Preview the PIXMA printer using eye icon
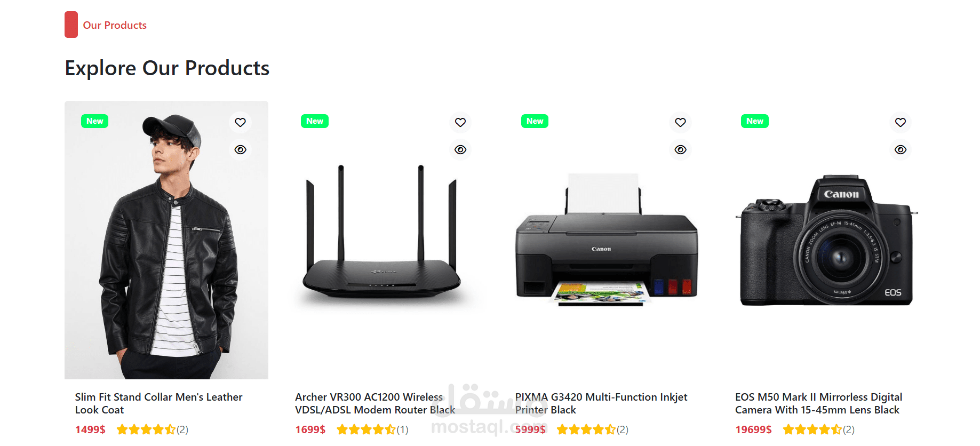 click(680, 149)
